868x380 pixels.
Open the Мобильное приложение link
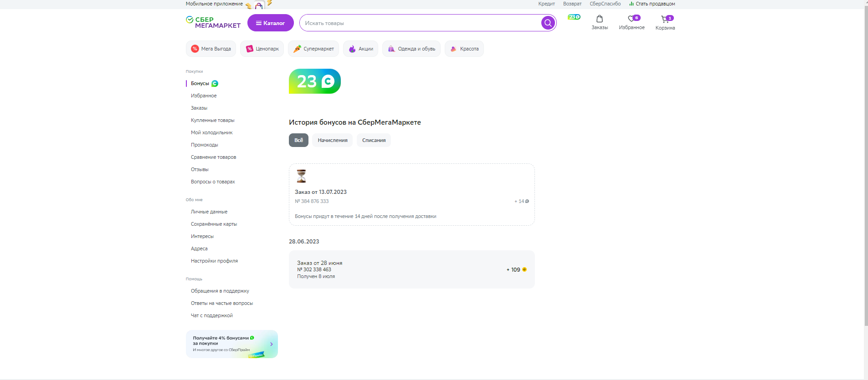[214, 4]
